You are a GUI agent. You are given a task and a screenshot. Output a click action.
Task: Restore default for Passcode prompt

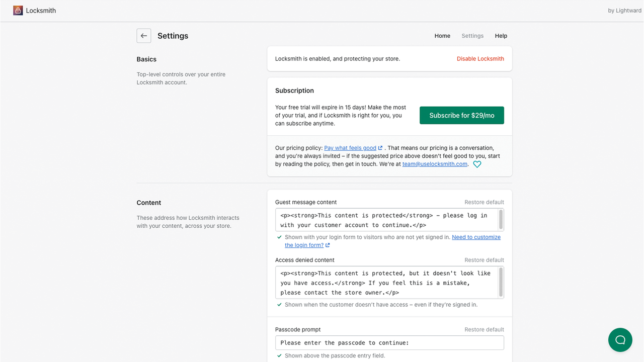click(484, 329)
